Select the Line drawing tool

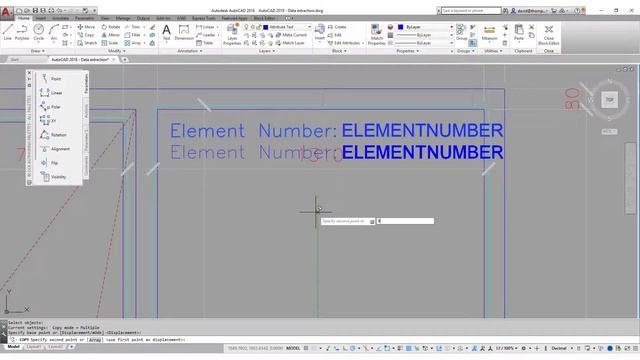pos(8,32)
